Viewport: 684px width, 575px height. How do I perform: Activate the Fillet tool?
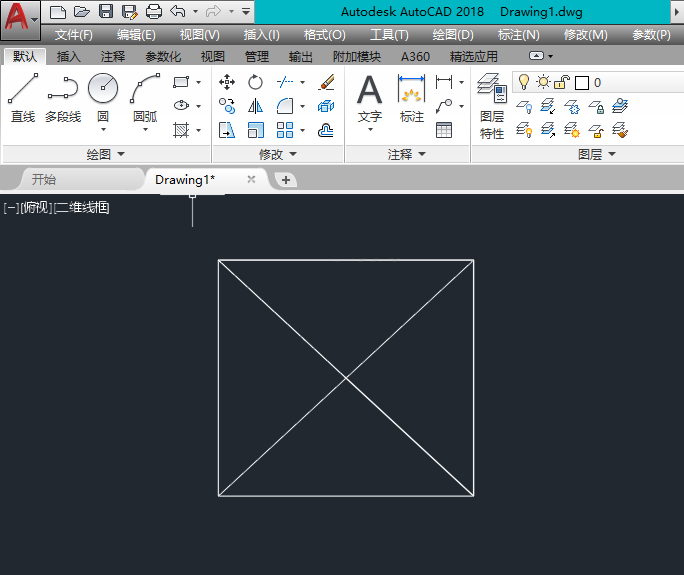285,106
